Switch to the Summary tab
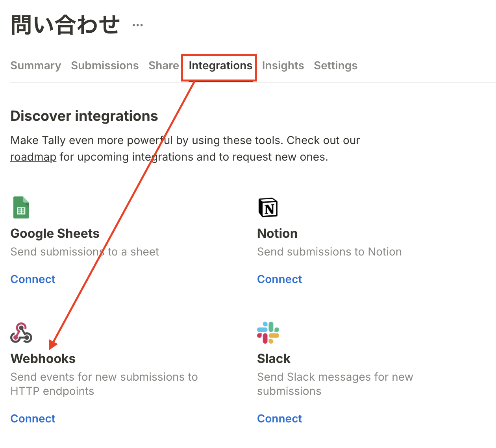This screenshot has height=448, width=496. pos(36,66)
